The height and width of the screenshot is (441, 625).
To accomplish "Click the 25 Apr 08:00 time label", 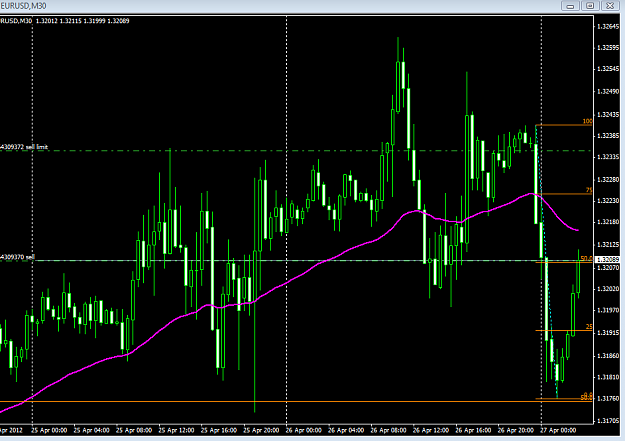I will click(x=134, y=430).
